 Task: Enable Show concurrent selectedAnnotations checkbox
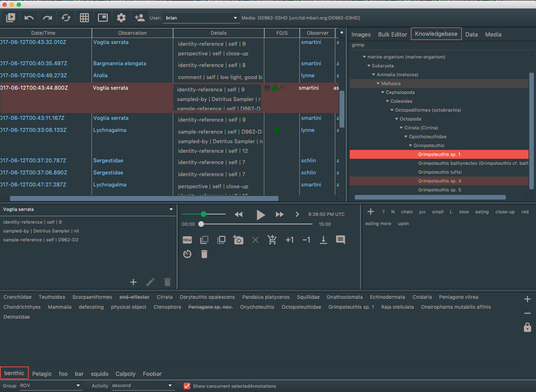click(x=187, y=386)
